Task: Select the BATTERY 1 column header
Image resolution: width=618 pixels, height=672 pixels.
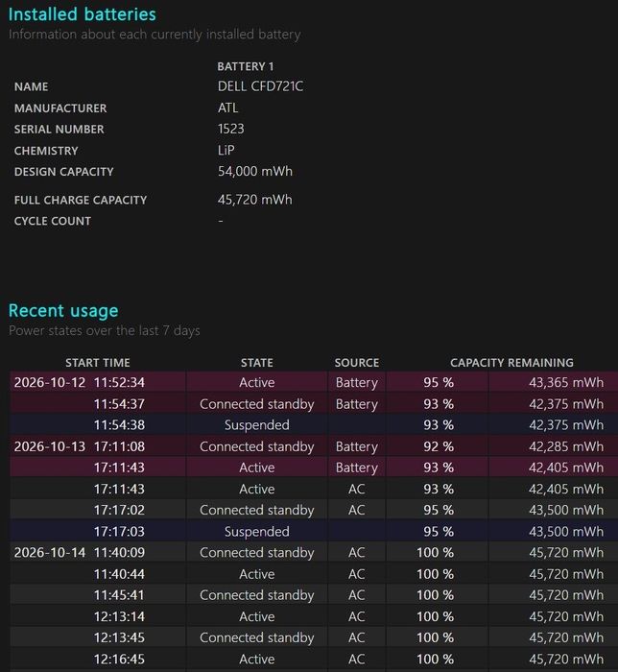Action: point(246,66)
